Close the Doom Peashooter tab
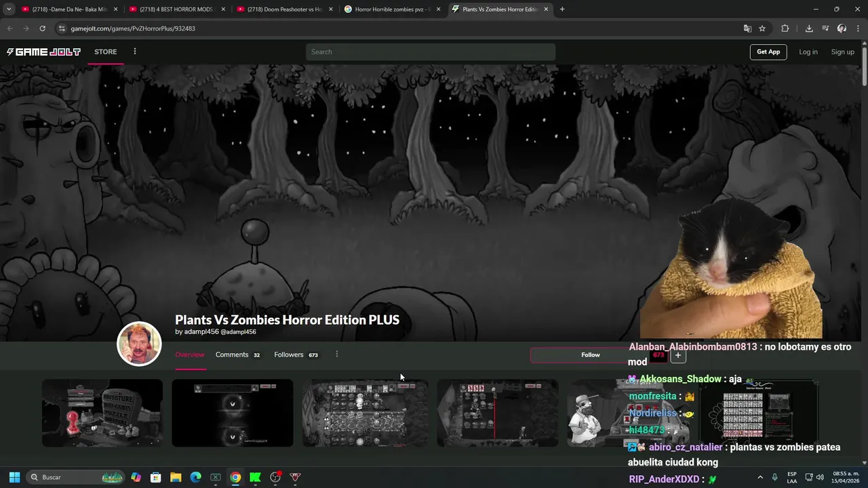This screenshot has height=488, width=868. coord(331,9)
